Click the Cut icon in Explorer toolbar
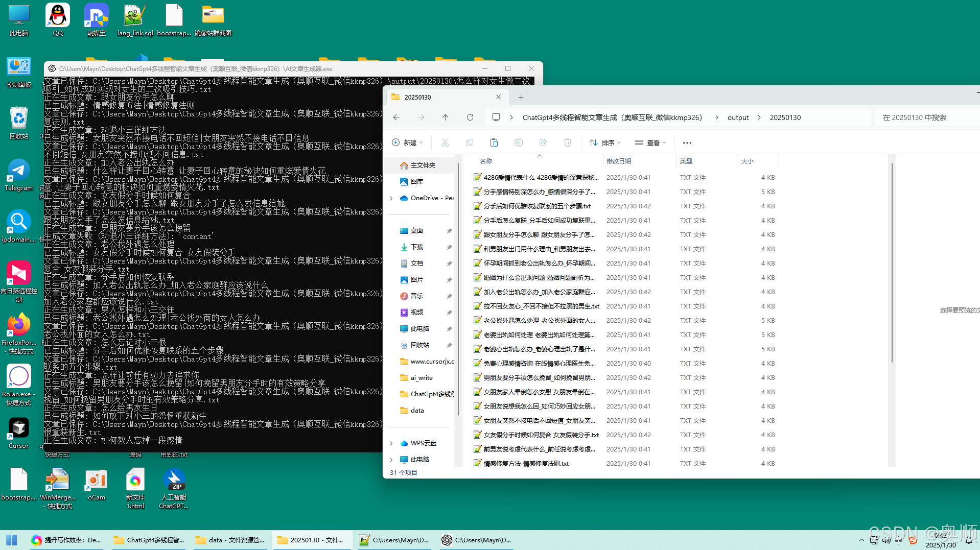The width and height of the screenshot is (980, 550). tap(445, 142)
